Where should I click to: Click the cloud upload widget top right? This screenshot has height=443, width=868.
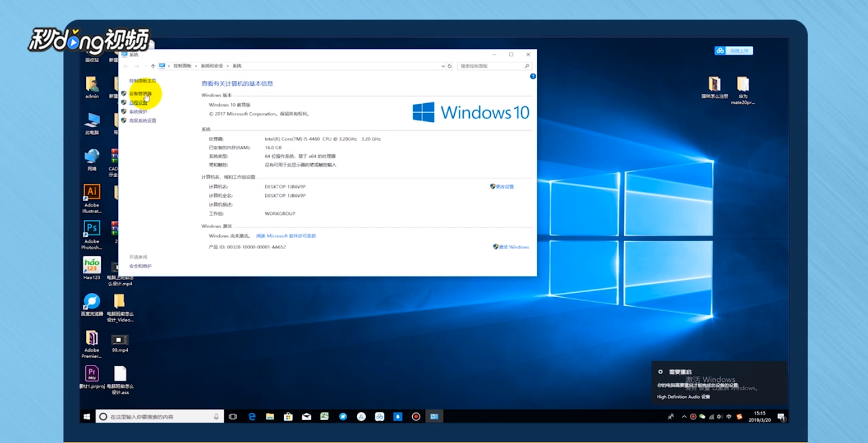click(733, 50)
